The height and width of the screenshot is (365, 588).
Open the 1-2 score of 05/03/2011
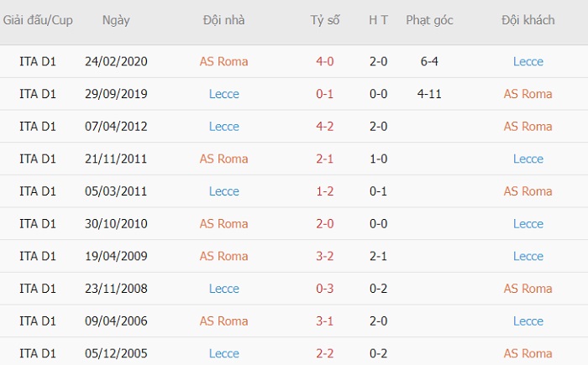point(325,191)
